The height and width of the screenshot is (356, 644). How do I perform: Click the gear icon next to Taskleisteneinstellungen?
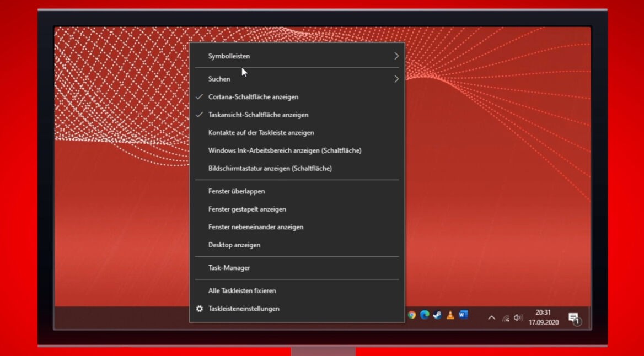tap(200, 309)
